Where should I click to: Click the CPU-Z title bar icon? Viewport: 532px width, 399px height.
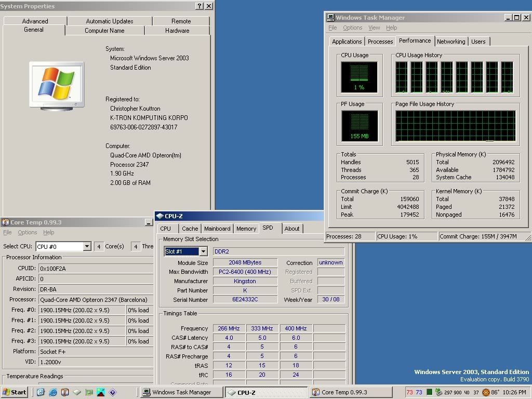[159, 216]
